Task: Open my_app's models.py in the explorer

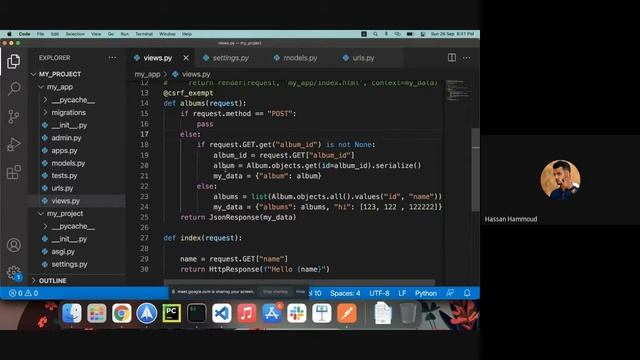Action: point(68,163)
